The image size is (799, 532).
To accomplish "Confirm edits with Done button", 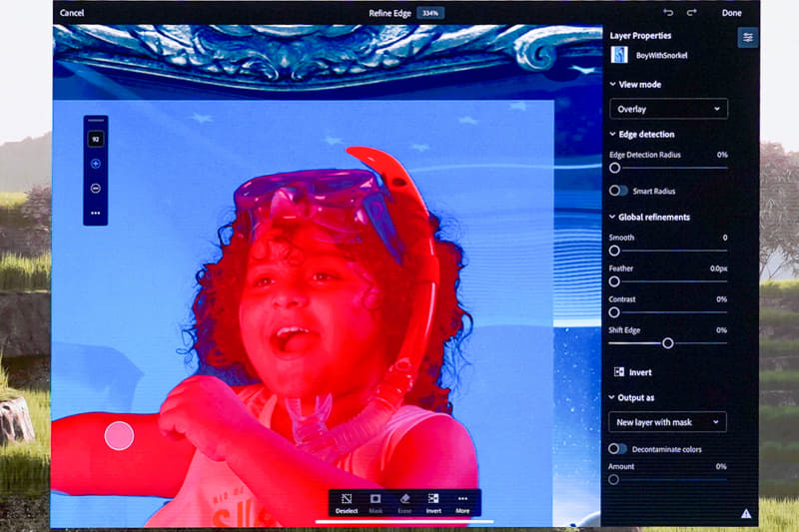I will 731,13.
